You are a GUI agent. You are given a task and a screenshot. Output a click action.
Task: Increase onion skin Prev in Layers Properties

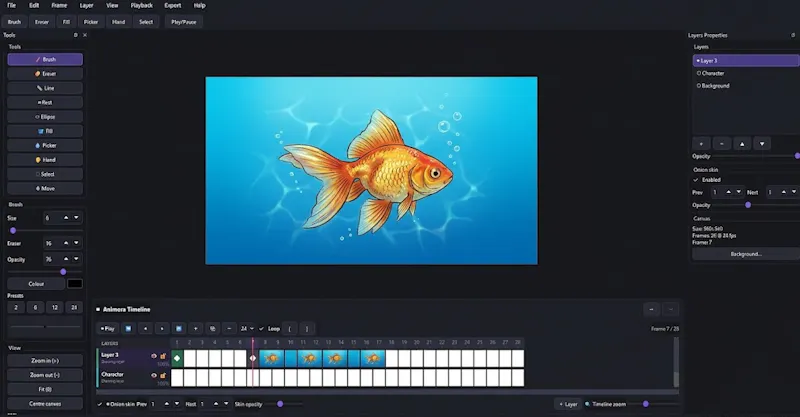[729, 192]
